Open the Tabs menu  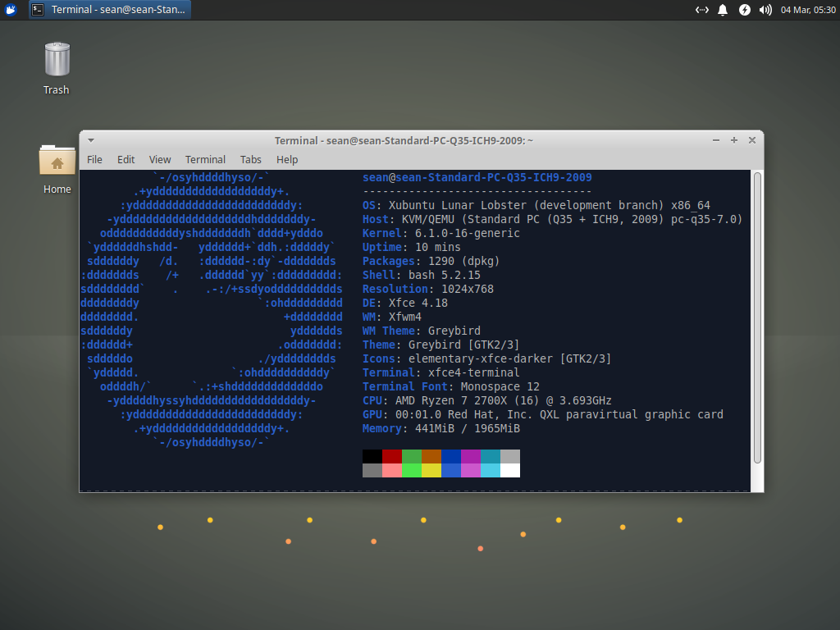[250, 159]
